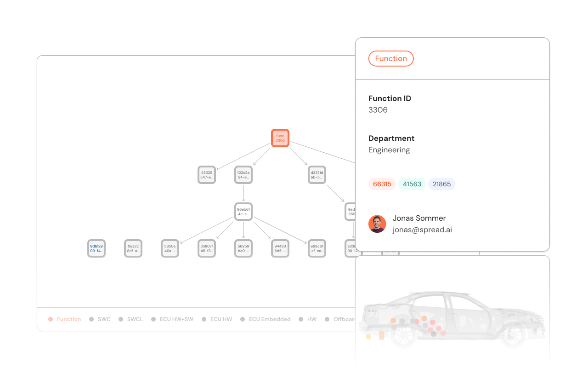Expand children of node 5850e

pos(170,248)
